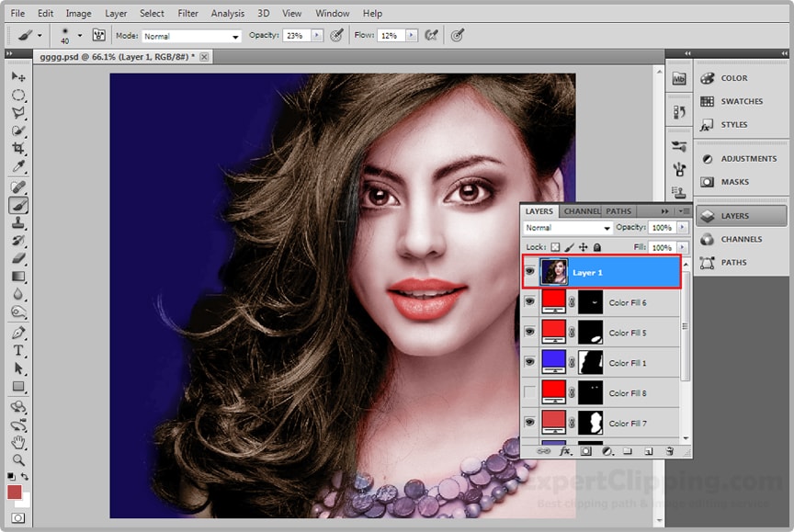Pick the Zoom magnifier tool
794x532 pixels.
coord(18,459)
